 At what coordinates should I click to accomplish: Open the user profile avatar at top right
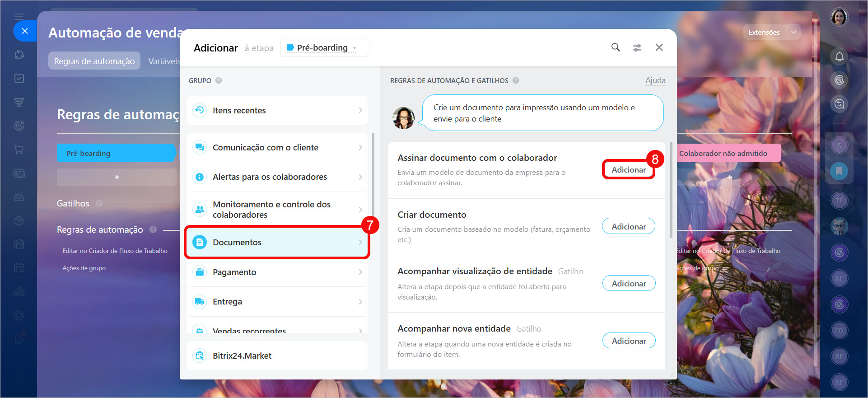pos(839,18)
